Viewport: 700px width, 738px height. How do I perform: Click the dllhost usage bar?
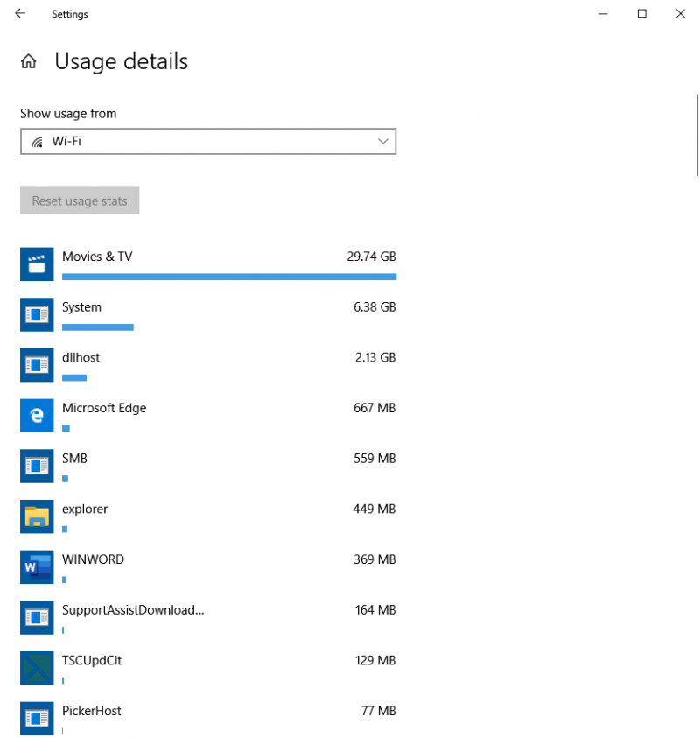74,377
